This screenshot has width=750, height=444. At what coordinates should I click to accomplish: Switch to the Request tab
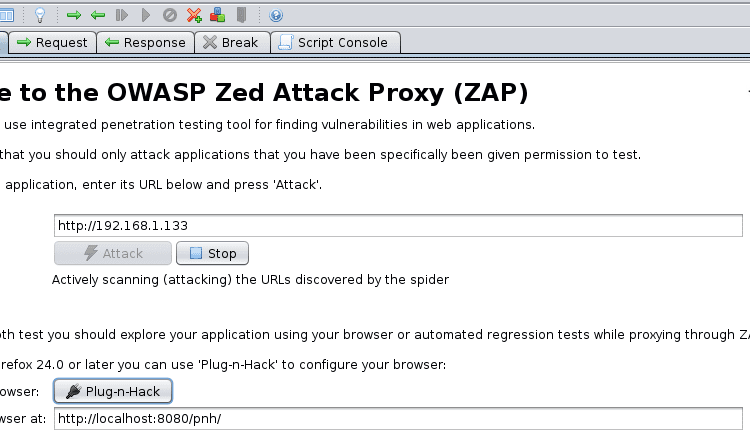click(53, 43)
